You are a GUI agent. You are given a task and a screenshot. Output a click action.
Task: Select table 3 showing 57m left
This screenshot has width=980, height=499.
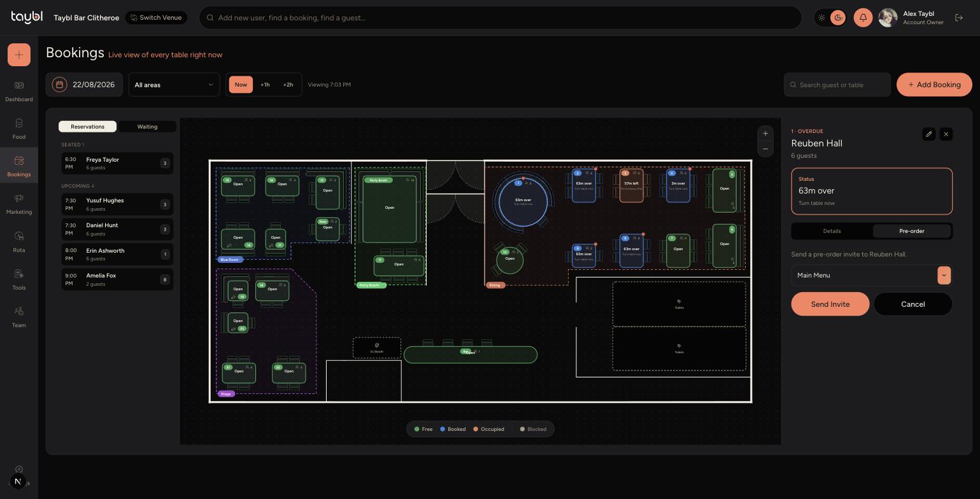click(631, 185)
